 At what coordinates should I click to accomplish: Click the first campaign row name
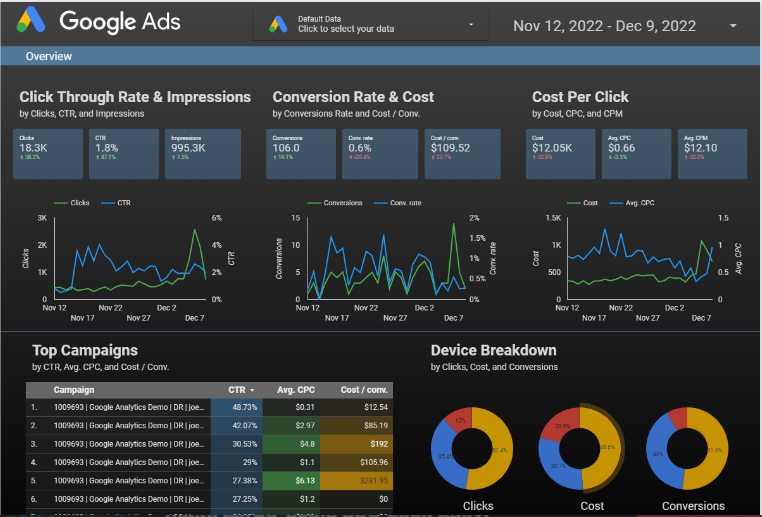(129, 407)
